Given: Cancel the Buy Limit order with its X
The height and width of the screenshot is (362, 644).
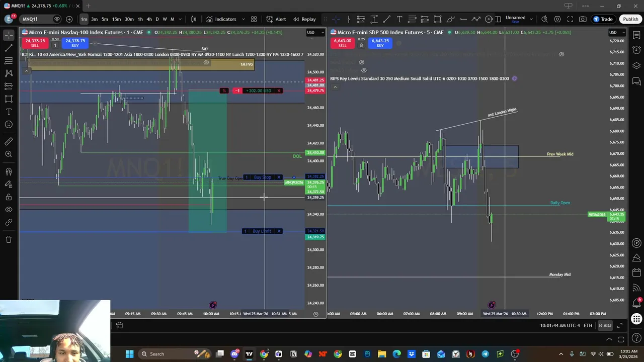Looking at the screenshot, I should [x=279, y=231].
